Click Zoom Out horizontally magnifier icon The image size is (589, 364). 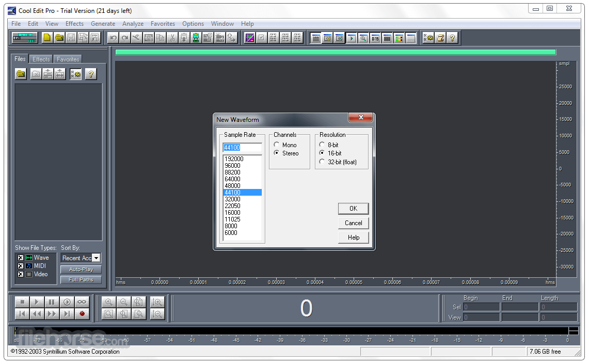[123, 302]
